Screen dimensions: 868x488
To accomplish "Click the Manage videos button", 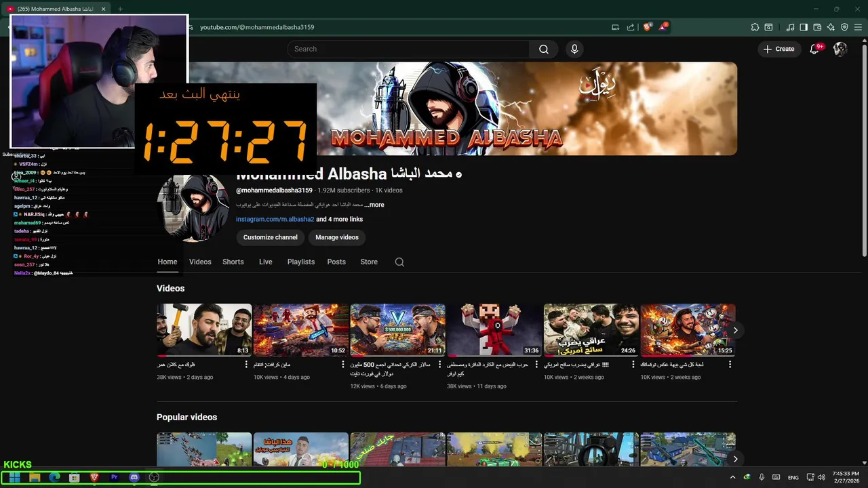I will (337, 237).
